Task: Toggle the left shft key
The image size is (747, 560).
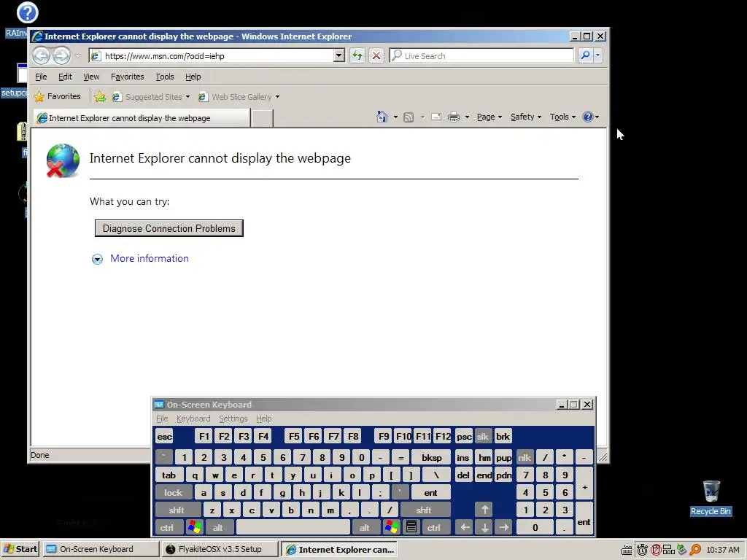Action: click(x=177, y=510)
